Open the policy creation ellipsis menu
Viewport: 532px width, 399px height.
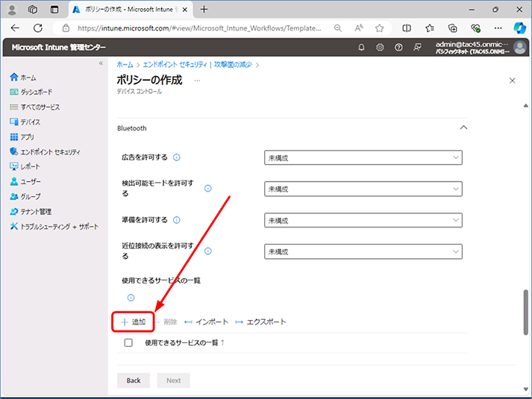point(197,81)
